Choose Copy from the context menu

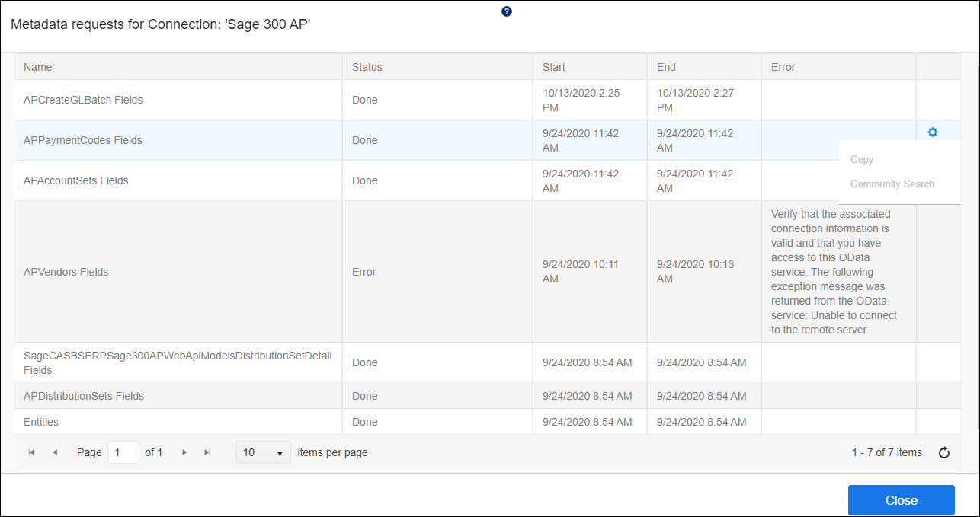(x=862, y=160)
